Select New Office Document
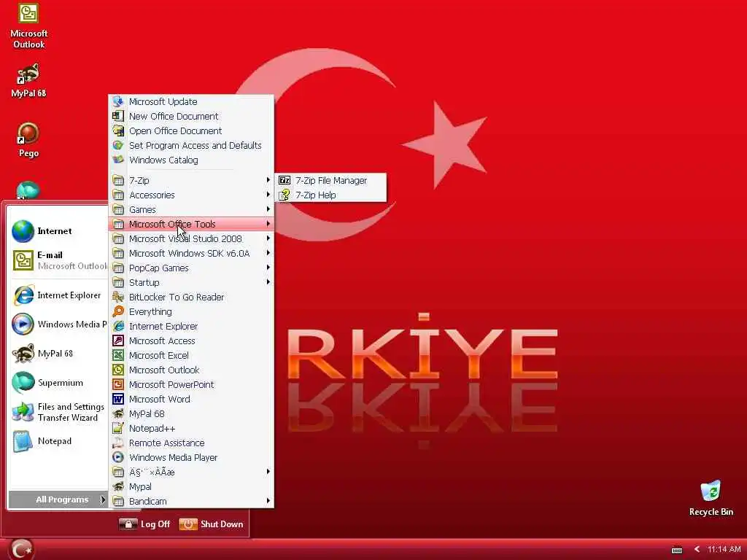 [191, 116]
